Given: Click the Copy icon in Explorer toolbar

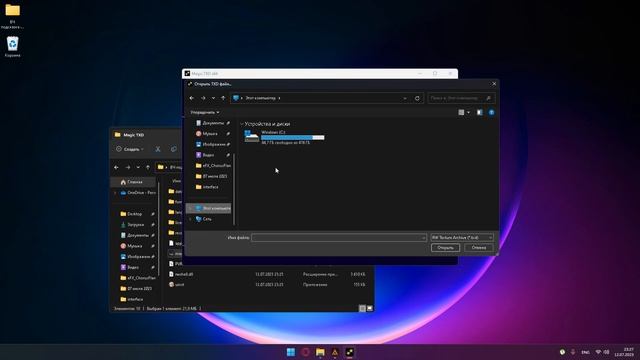Looking at the screenshot, I should (x=173, y=149).
